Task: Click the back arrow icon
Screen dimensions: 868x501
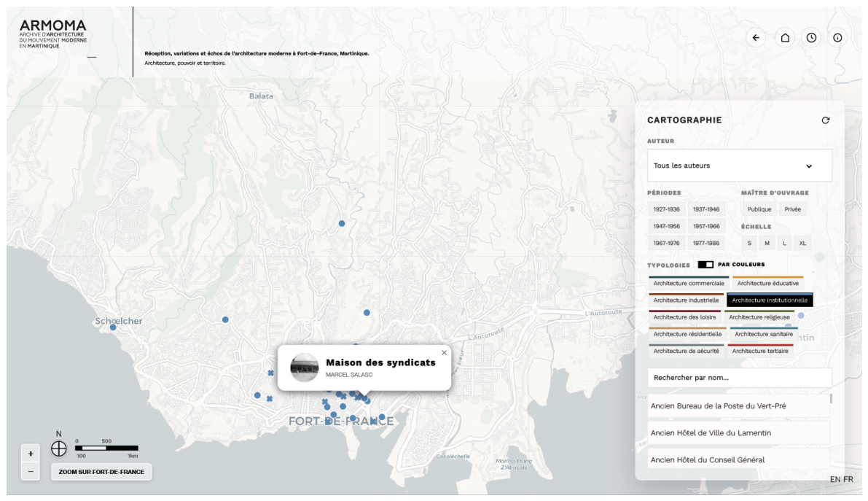Action: 756,38
